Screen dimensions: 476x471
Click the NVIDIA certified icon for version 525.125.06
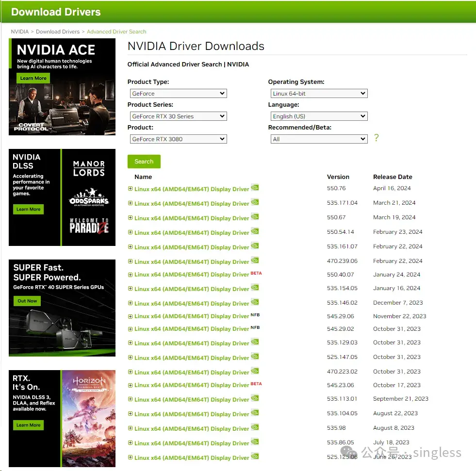pos(255,456)
